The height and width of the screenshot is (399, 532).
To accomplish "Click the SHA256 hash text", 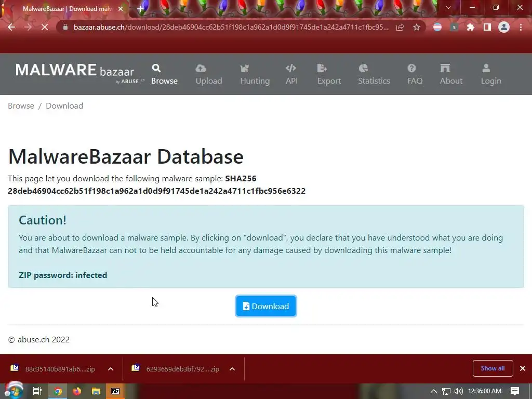I will 157,191.
